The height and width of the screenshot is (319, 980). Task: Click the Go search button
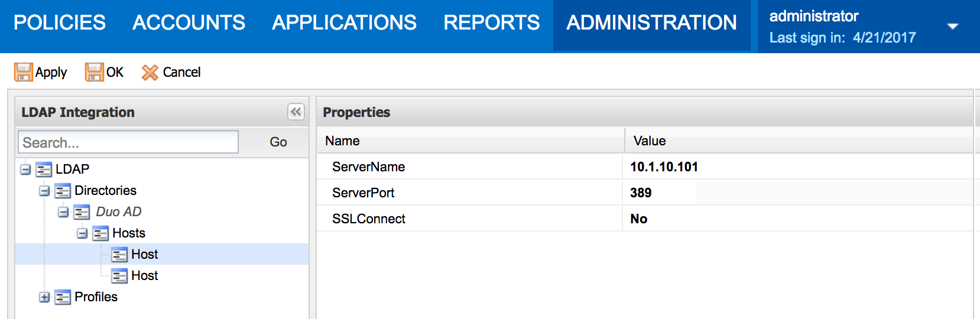tap(278, 142)
